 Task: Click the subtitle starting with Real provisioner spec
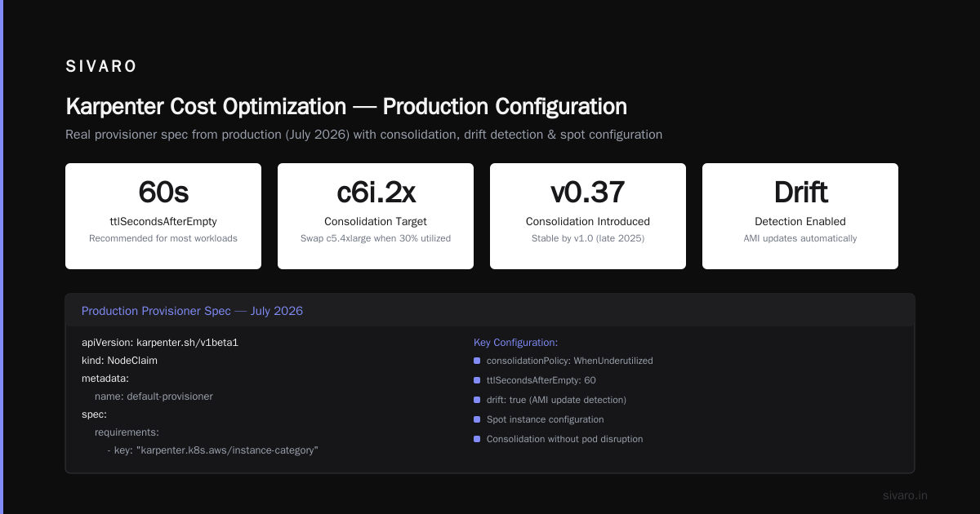[363, 135]
